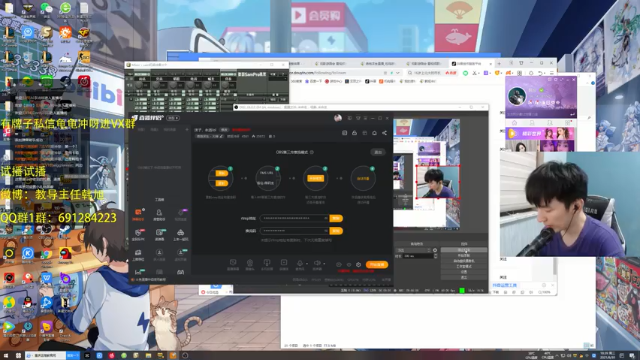
Task: Copy the stream key with orange button
Action: pyautogui.click(x=336, y=231)
